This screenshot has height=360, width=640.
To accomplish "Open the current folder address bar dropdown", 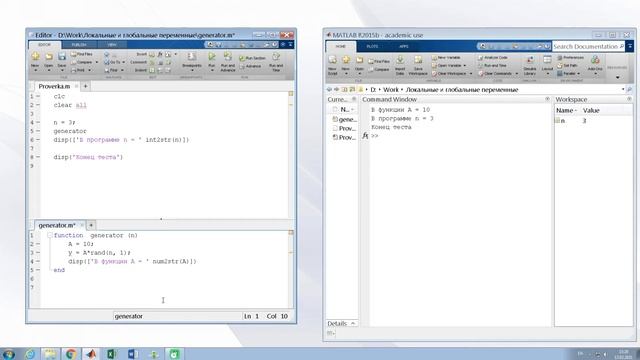I will click(x=623, y=89).
